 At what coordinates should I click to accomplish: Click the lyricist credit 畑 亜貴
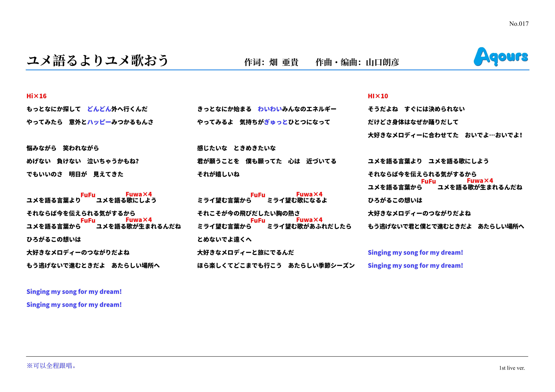pos(284,62)
